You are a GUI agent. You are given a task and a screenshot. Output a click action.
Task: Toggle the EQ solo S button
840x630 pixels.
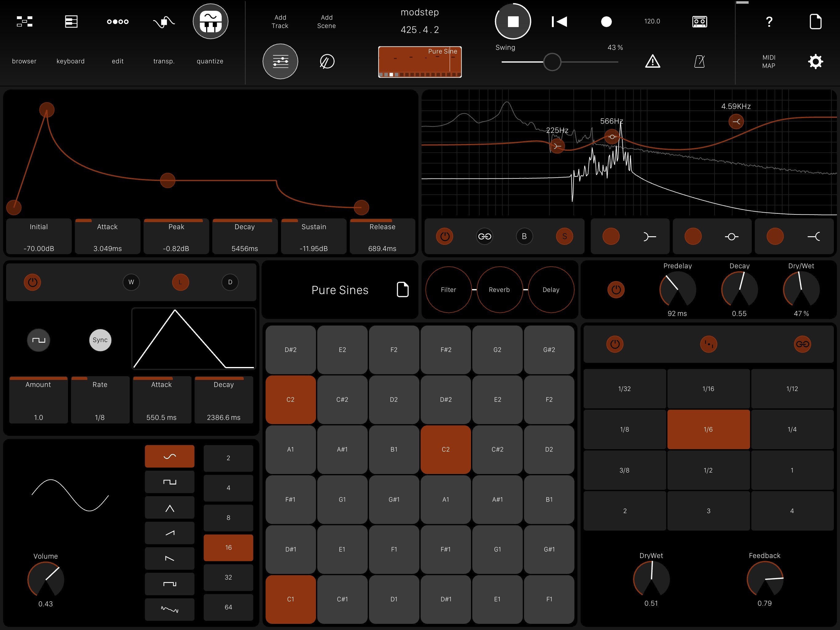(x=564, y=236)
